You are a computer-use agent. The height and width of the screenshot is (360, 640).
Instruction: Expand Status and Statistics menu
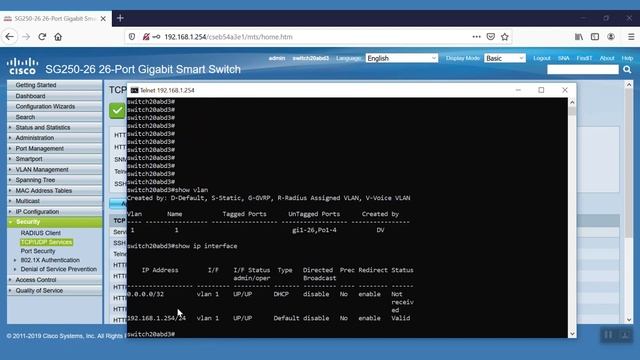point(43,127)
